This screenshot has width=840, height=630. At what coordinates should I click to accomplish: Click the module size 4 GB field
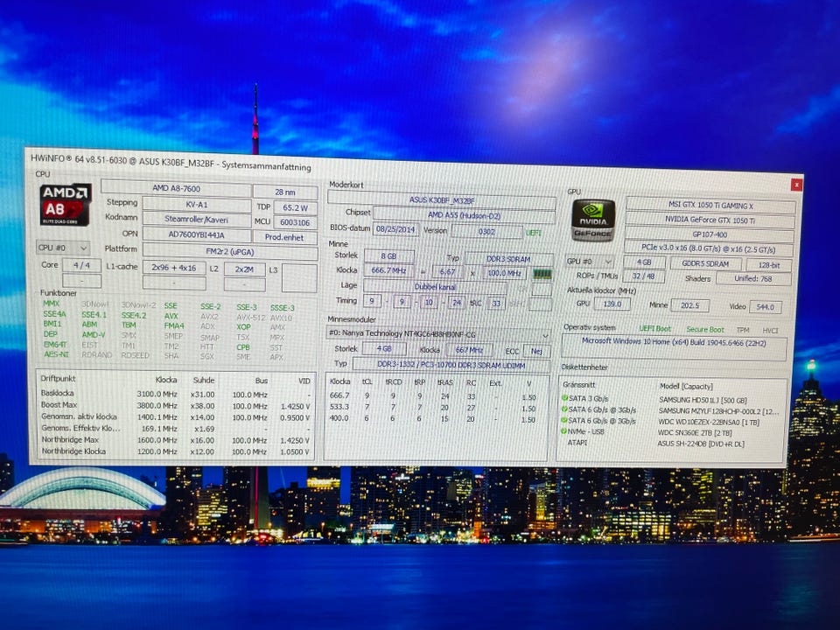pyautogui.click(x=384, y=348)
